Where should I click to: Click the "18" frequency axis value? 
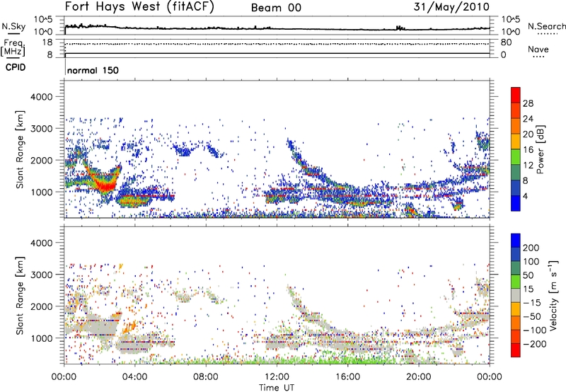(x=47, y=42)
